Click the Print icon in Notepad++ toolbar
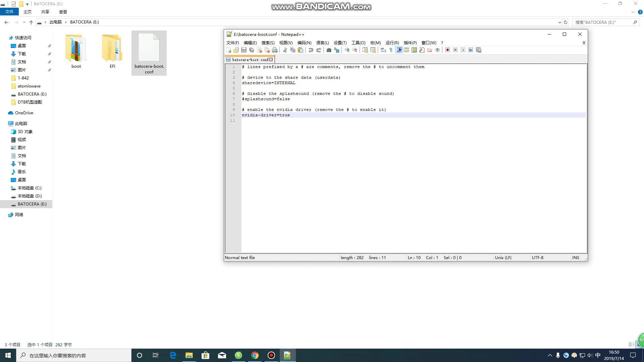 [275, 50]
